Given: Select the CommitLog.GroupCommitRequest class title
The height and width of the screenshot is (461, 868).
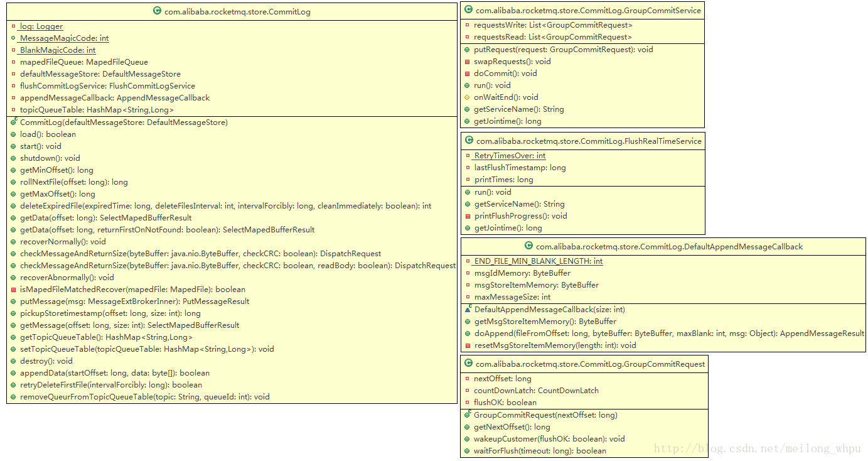Looking at the screenshot, I should (590, 364).
